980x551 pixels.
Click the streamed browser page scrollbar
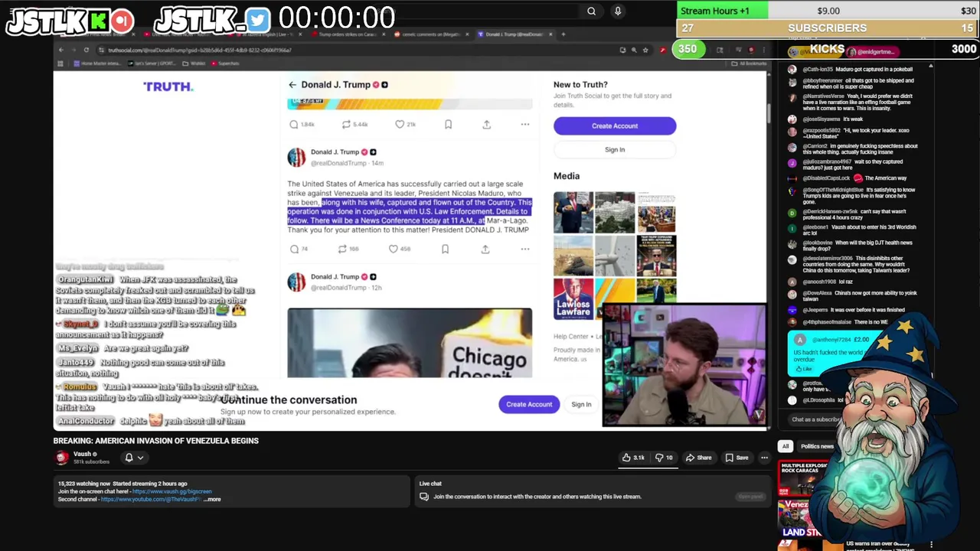[767, 113]
